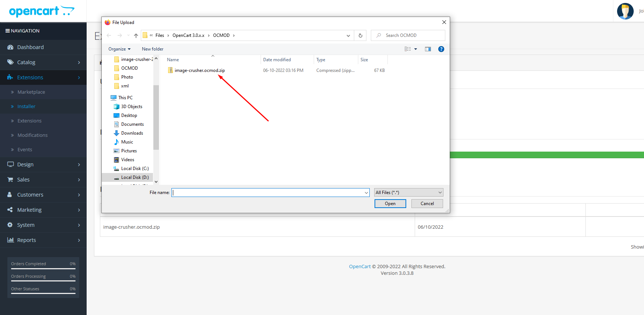The height and width of the screenshot is (315, 644).
Task: Click the OpenCart logo
Action: pos(42,11)
